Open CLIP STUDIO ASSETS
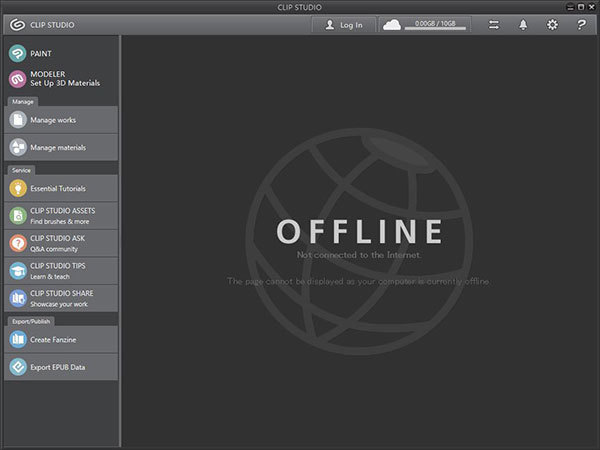This screenshot has width=600, height=450. (x=59, y=215)
